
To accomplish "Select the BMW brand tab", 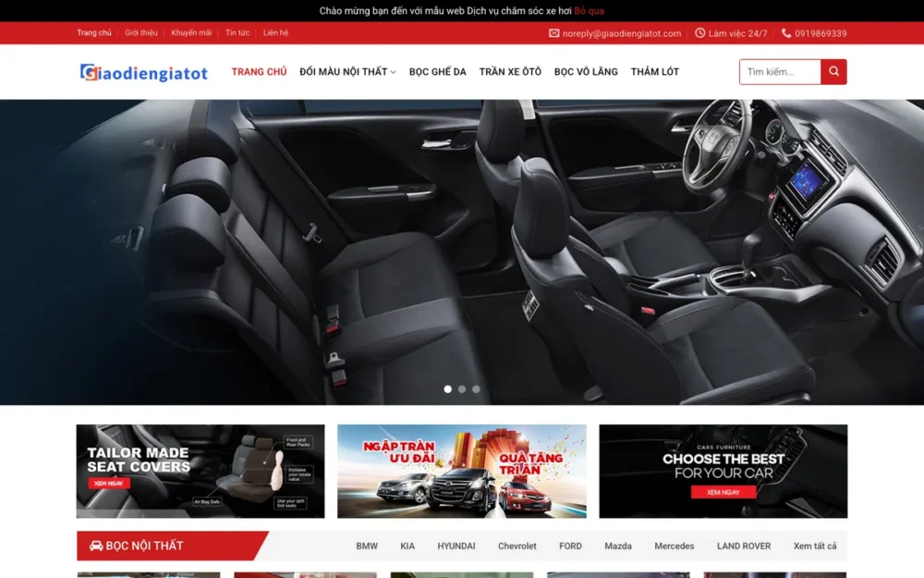I will coord(367,547).
